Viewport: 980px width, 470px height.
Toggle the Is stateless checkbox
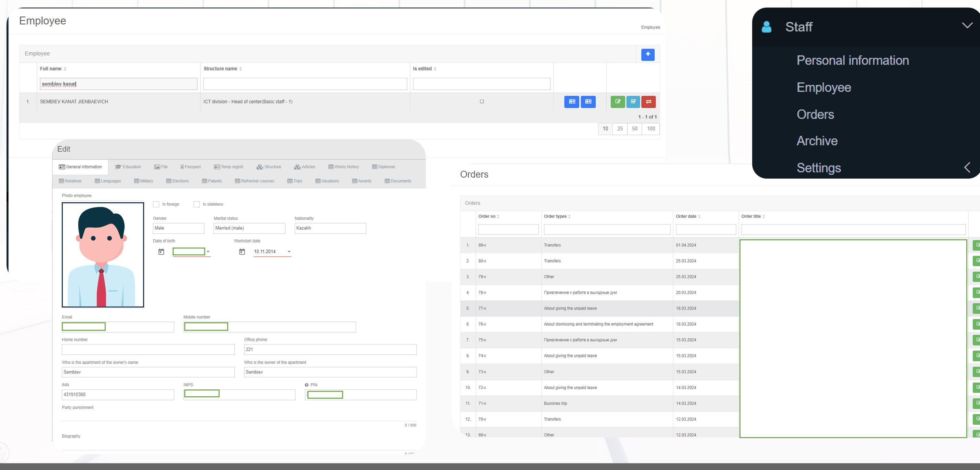197,204
